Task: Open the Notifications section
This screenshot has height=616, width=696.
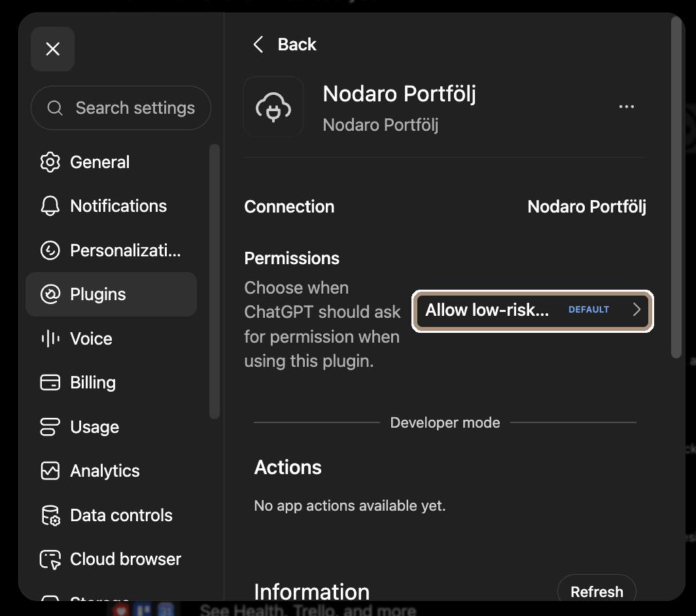Action: click(x=111, y=206)
